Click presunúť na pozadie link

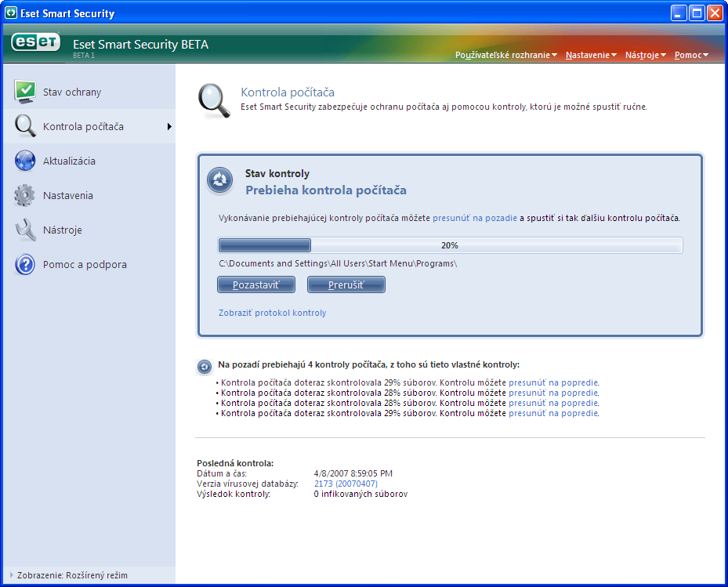tap(475, 218)
